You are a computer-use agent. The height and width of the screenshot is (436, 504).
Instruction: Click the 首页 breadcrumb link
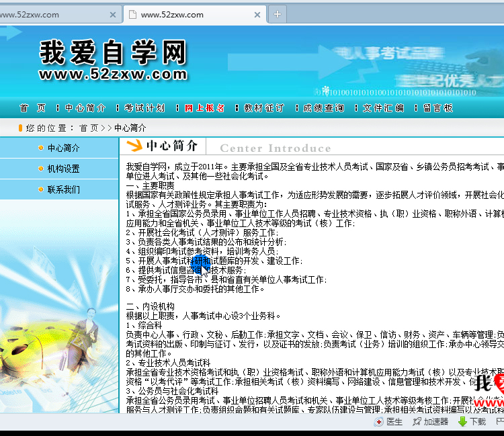coord(89,128)
